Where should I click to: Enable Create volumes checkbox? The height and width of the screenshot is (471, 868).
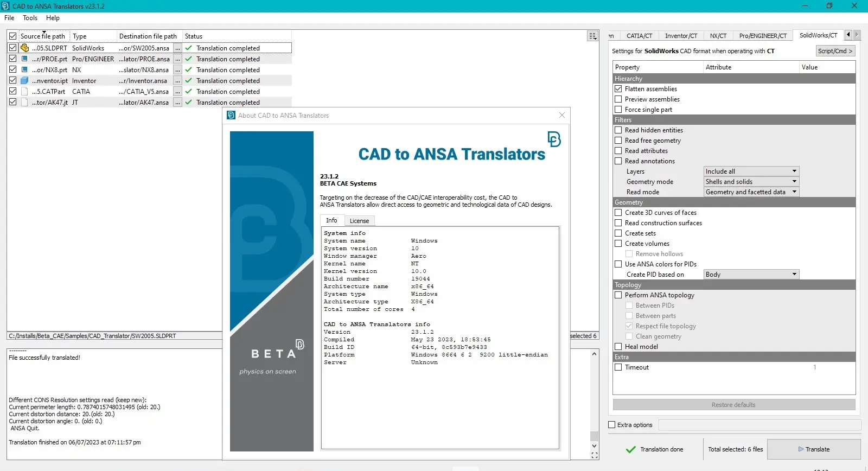tap(618, 243)
